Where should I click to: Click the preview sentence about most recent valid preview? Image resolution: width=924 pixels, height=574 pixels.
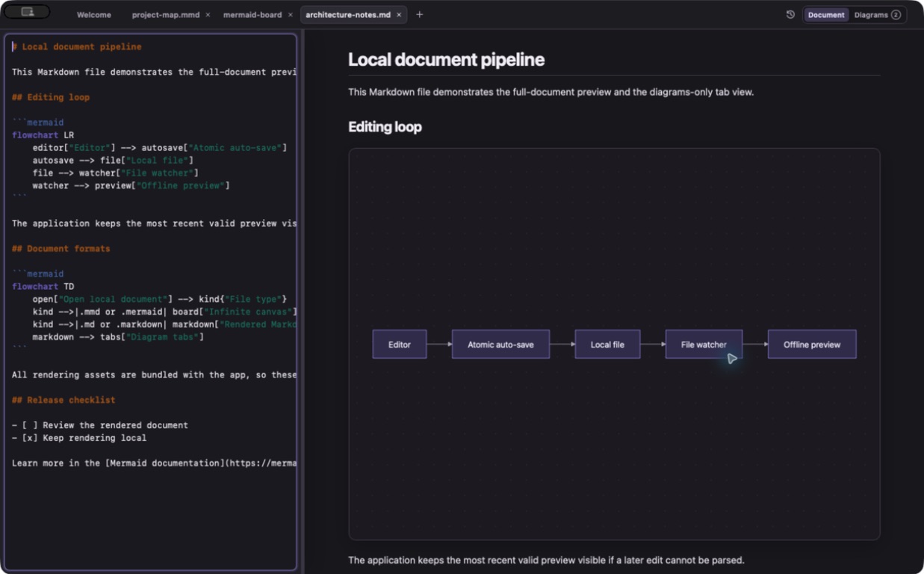coord(546,560)
